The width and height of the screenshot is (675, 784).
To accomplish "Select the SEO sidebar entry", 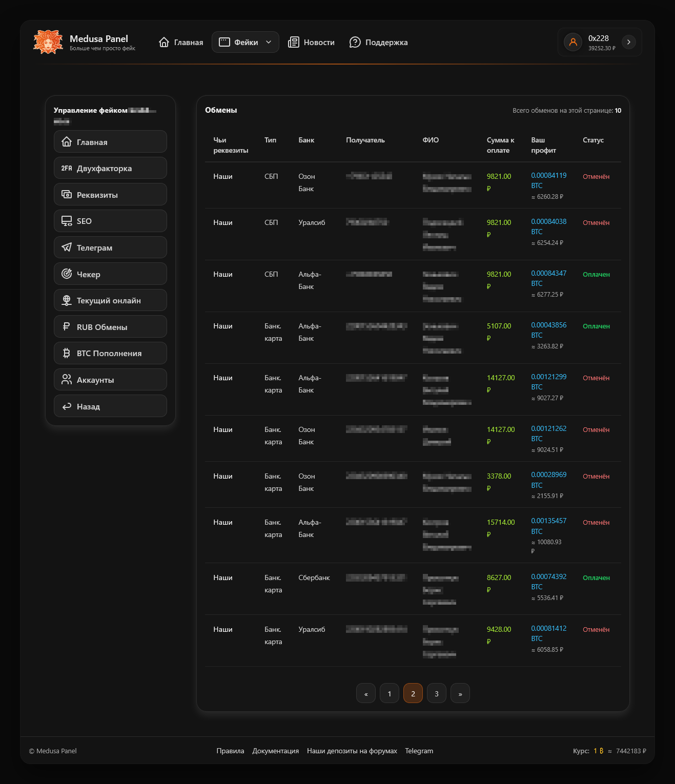I will coord(110,221).
